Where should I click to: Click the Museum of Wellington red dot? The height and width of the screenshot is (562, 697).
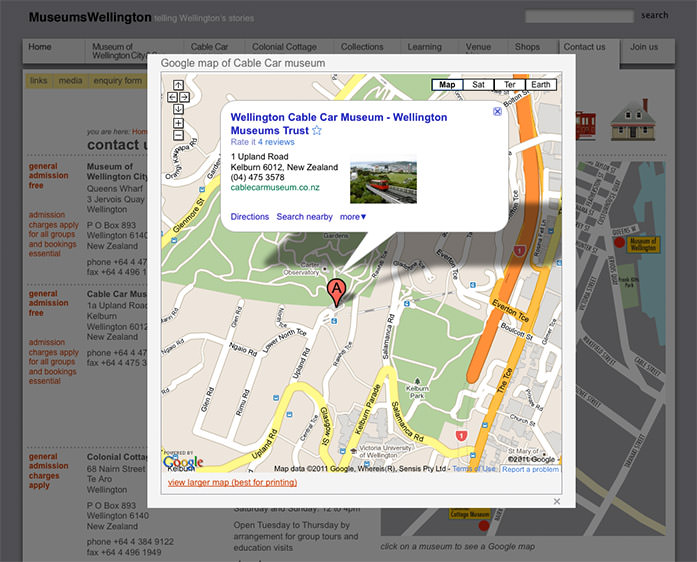point(619,242)
